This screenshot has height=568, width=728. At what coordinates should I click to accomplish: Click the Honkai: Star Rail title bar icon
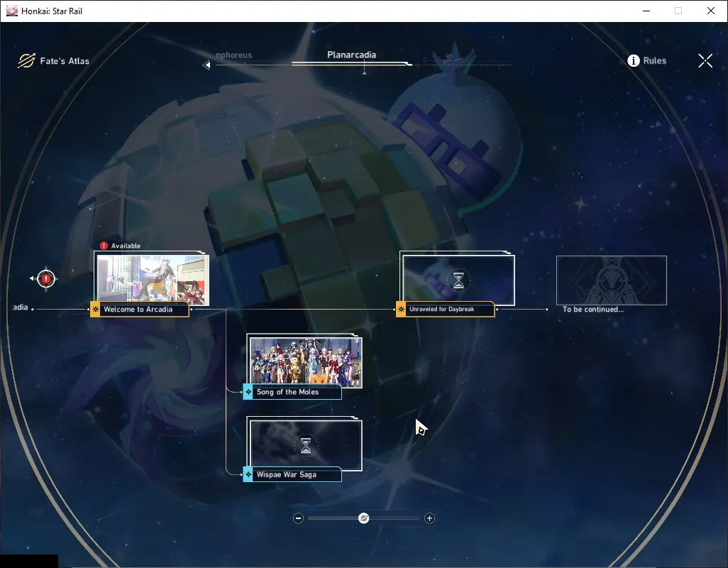(x=11, y=11)
